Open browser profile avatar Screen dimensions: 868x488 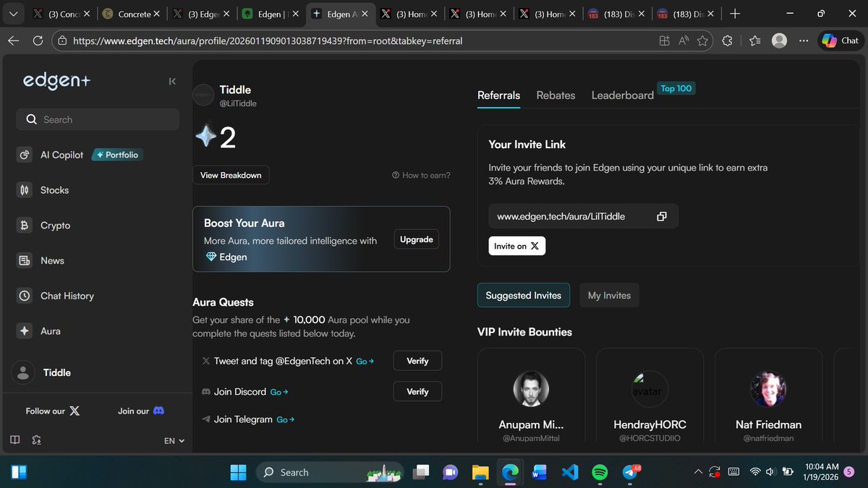click(779, 40)
